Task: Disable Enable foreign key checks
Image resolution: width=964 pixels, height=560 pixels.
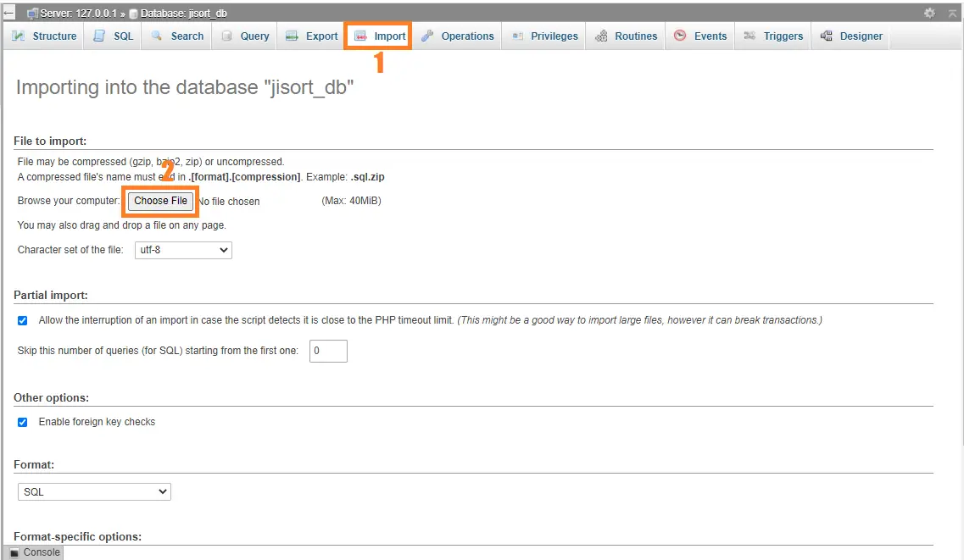Action: pos(22,422)
